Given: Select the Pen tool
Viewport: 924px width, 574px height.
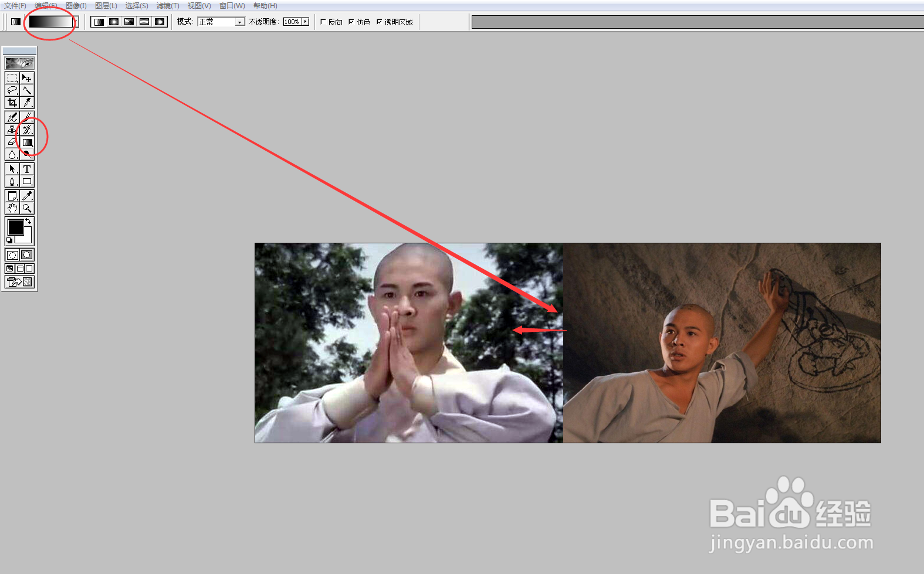Looking at the screenshot, I should pyautogui.click(x=12, y=181).
